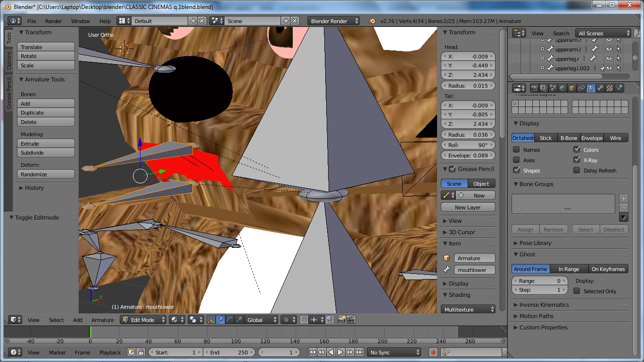
Task: Open the World properties globe tab
Action: tap(562, 88)
